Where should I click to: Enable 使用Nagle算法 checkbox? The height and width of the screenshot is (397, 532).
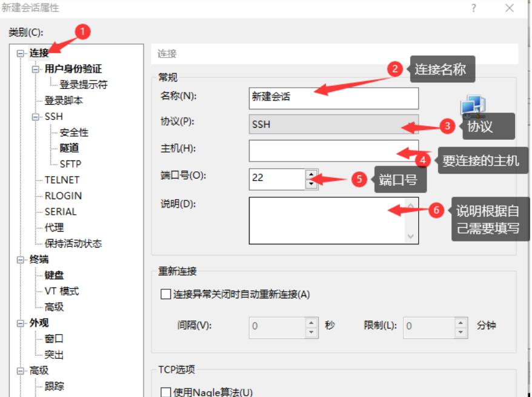165,392
